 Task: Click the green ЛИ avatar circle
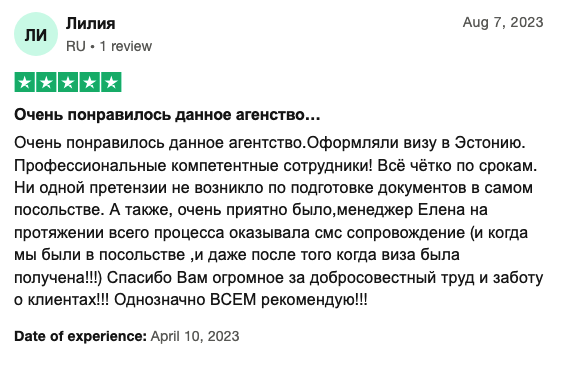36,34
